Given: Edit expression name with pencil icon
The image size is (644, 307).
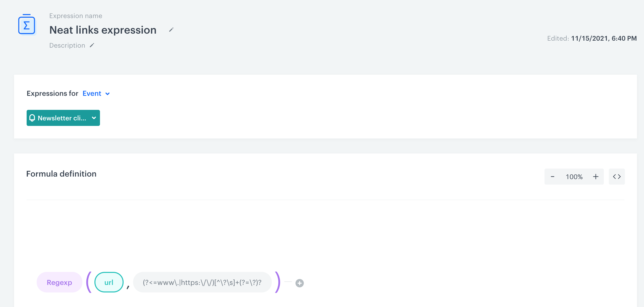Looking at the screenshot, I should (171, 30).
